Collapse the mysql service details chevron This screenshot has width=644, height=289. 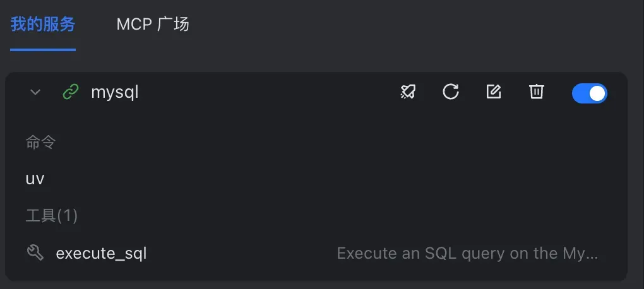pos(35,92)
